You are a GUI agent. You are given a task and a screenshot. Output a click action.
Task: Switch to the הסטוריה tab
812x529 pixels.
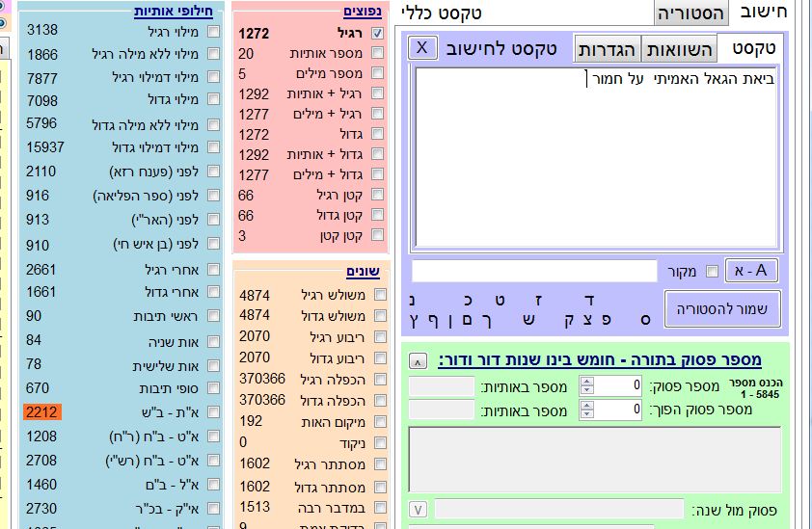click(690, 13)
